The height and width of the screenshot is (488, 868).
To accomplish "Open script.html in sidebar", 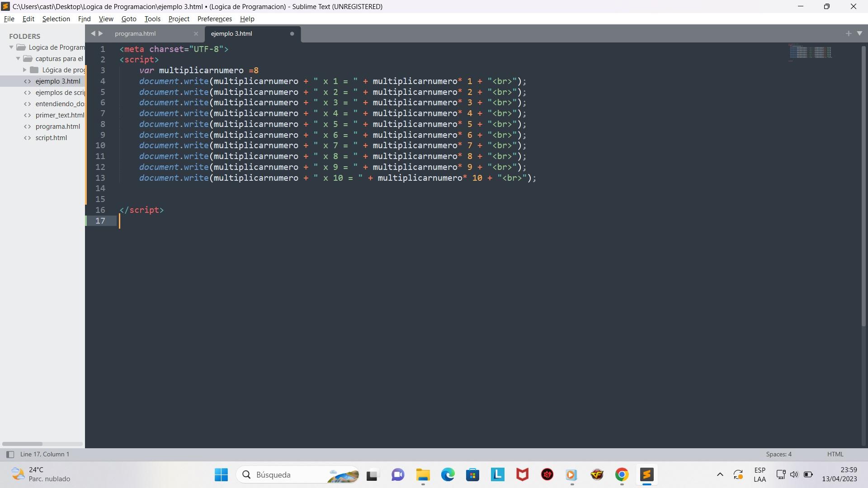I will [x=51, y=138].
